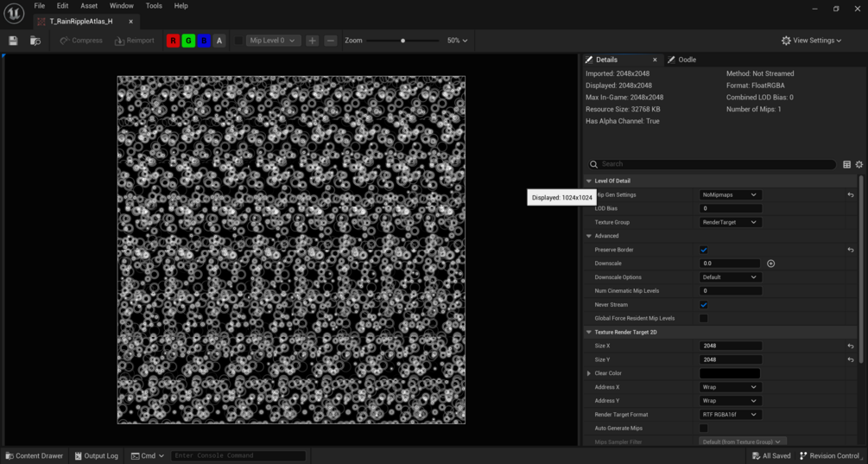Open the Clear Color swatch picker
868x464 pixels.
(x=730, y=373)
